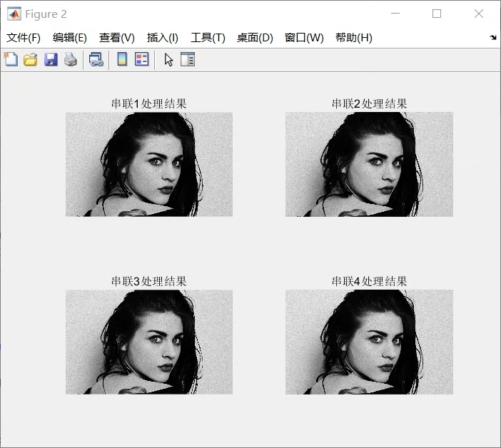Screen dimensions: 501x448
Task: Insert a colorbar from the toolbar
Action: click(x=122, y=59)
